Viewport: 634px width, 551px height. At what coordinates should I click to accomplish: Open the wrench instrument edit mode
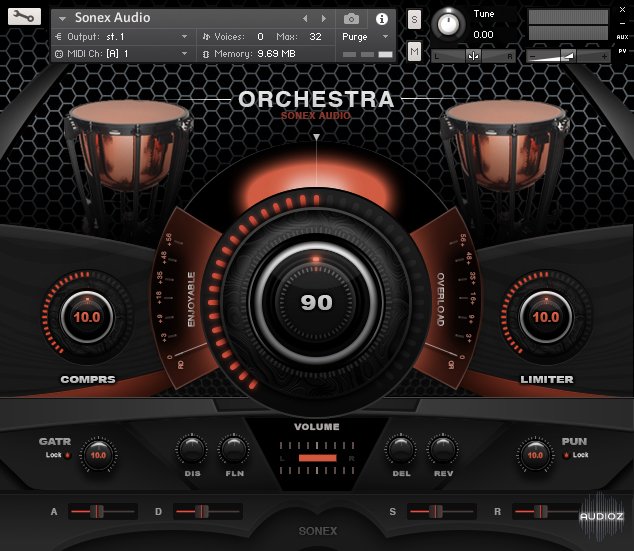24,17
